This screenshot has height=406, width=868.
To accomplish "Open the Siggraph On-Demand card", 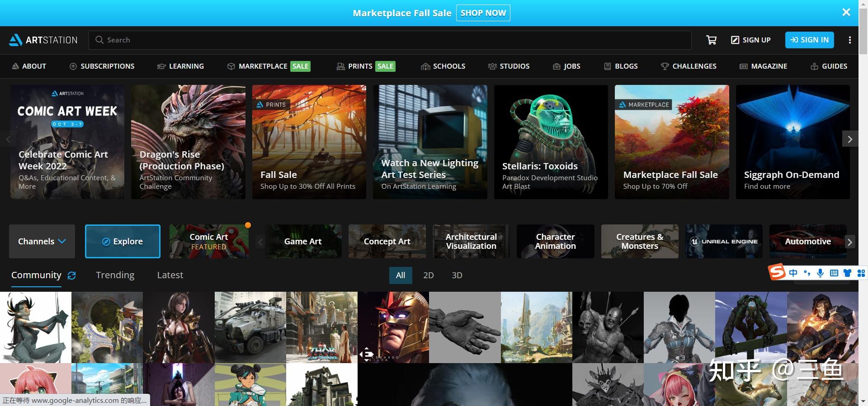I will pos(793,142).
